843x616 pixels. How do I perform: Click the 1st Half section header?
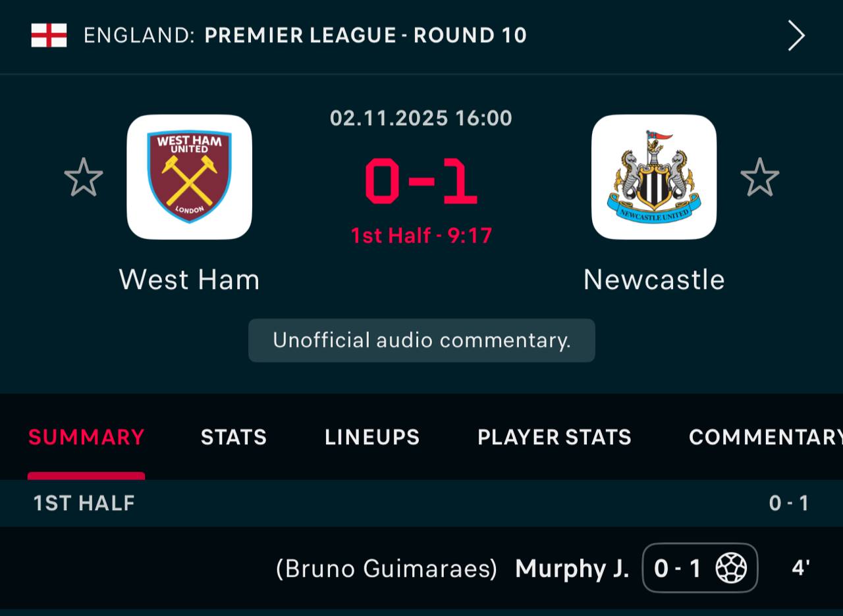pos(84,503)
